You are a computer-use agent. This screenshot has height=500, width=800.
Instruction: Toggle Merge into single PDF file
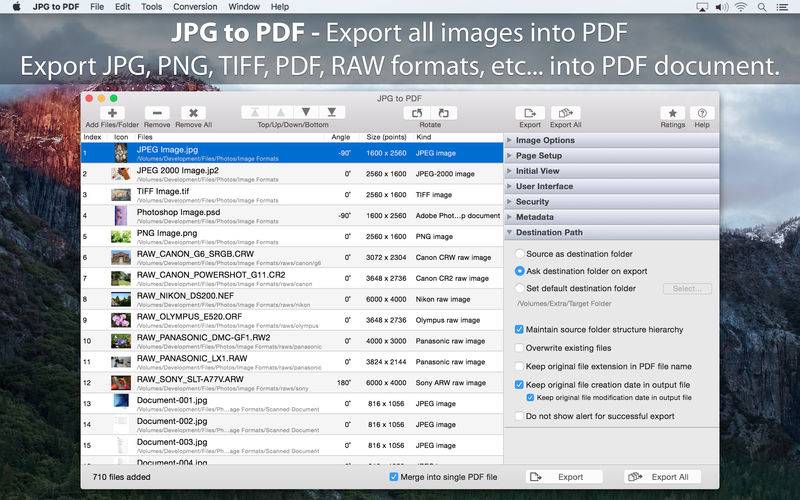click(393, 477)
